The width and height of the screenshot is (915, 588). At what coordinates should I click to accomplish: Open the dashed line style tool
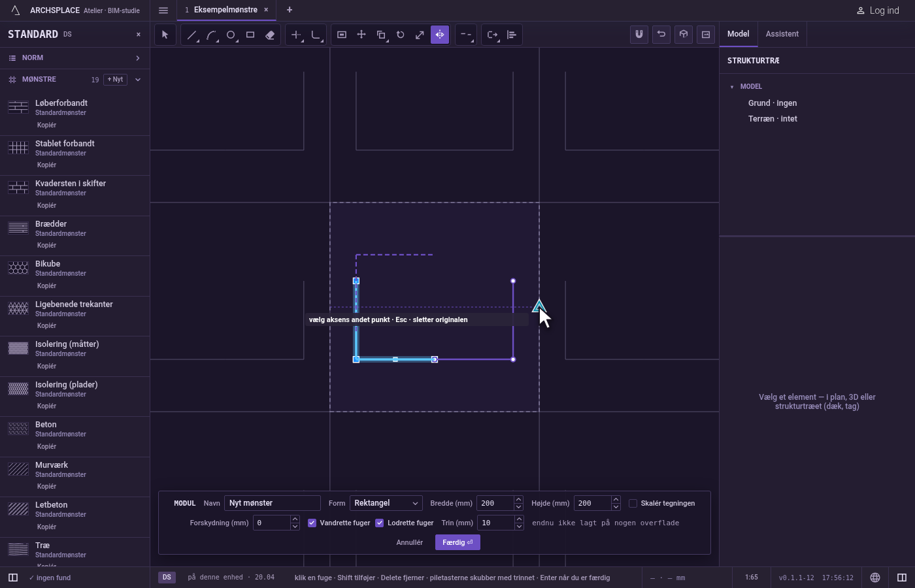click(466, 35)
